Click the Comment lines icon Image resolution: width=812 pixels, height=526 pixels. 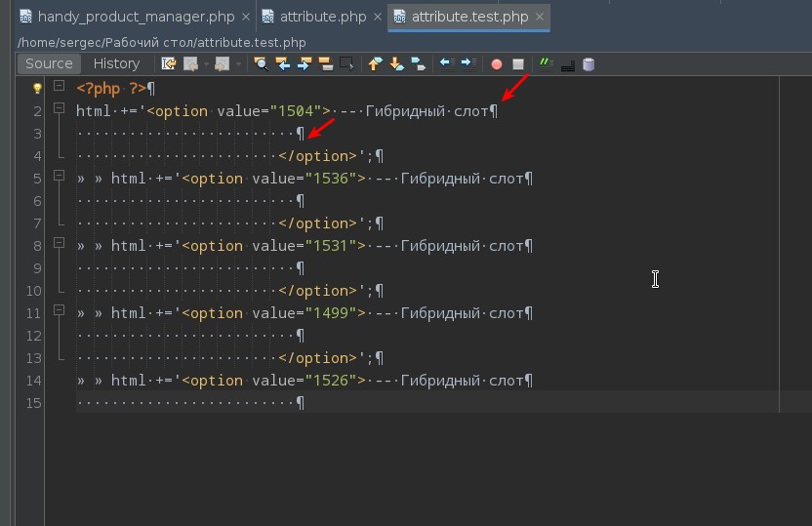(546, 64)
